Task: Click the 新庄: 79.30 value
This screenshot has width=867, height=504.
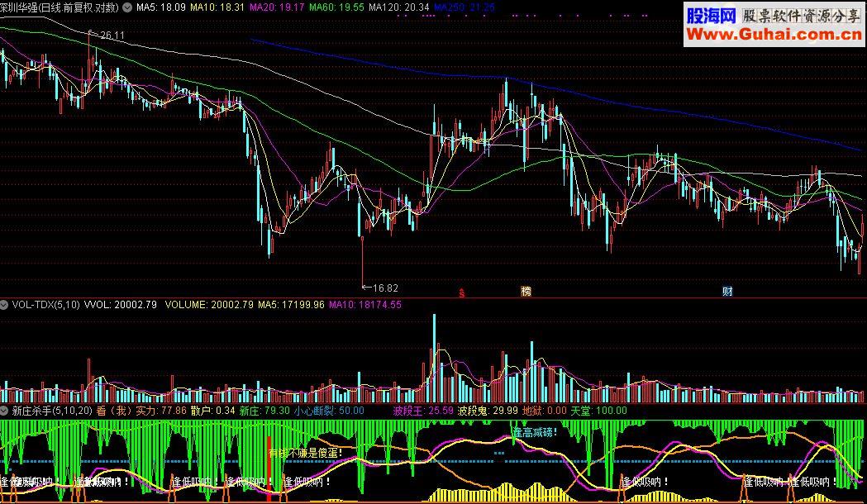Action: 264,411
